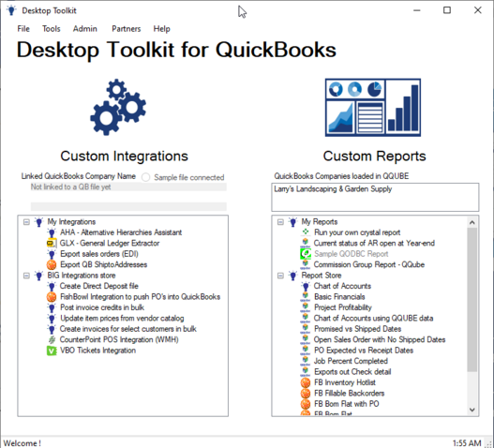
Task: Select Open Sales Order with No Shipped Dates
Action: pyautogui.click(x=380, y=339)
